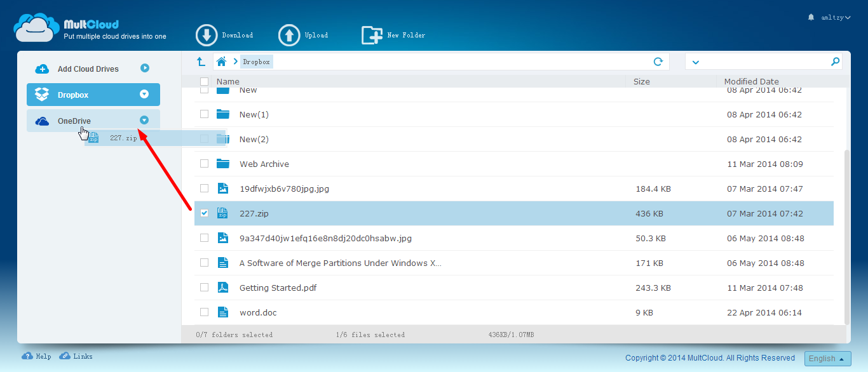Check the Merge Partitions document checkbox
868x372 pixels.
(204, 263)
